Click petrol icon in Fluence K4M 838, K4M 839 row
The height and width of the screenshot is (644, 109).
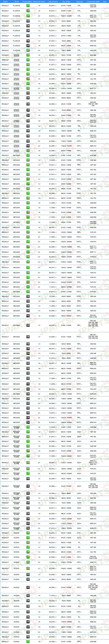[x=28, y=5]
